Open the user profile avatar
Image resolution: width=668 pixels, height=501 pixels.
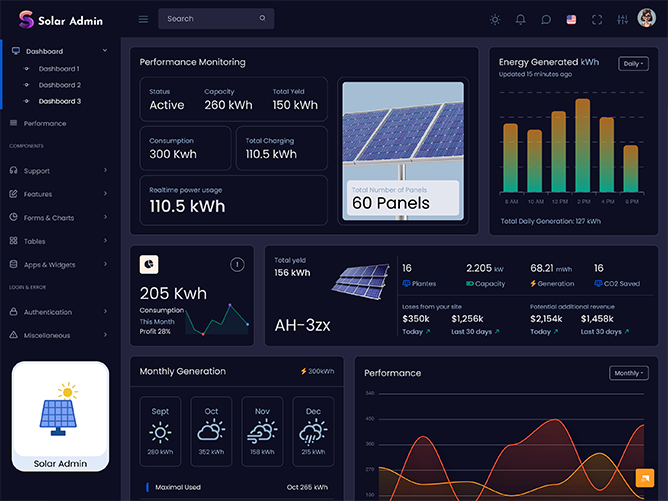pyautogui.click(x=647, y=18)
